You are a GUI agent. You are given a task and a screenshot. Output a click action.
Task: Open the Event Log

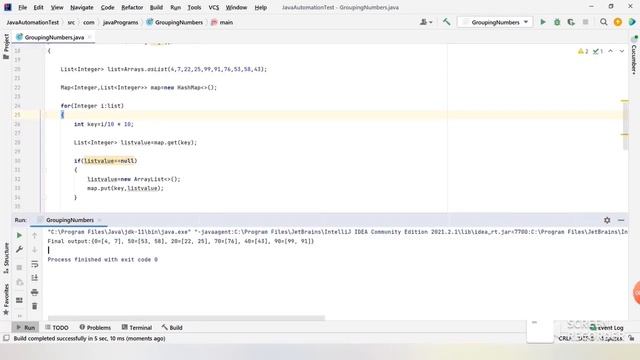[607, 327]
